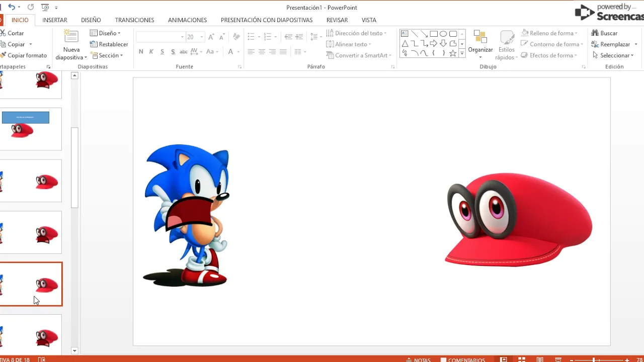Open the REVISAR tab

click(337, 20)
